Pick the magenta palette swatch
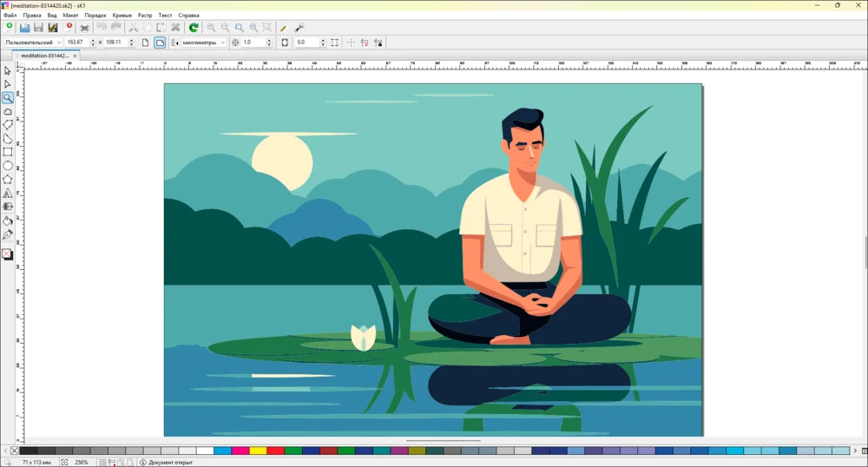Screen dimensions: 868x467 pyautogui.click(x=240, y=451)
